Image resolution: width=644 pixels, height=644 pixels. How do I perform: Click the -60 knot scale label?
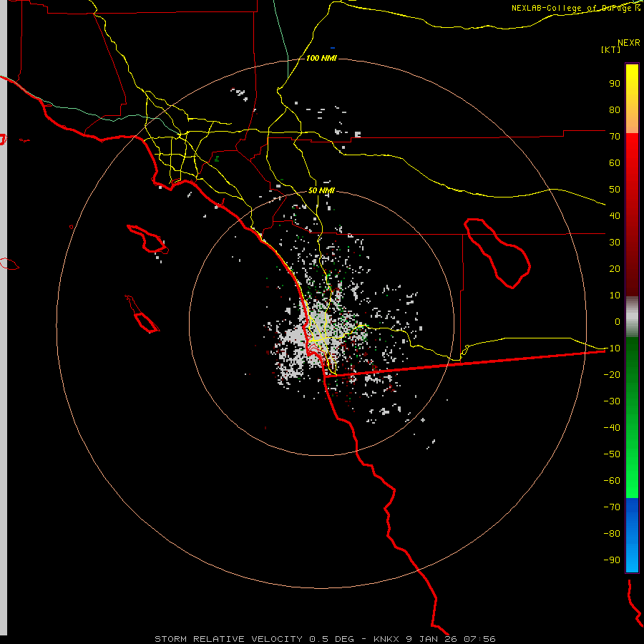pos(612,481)
